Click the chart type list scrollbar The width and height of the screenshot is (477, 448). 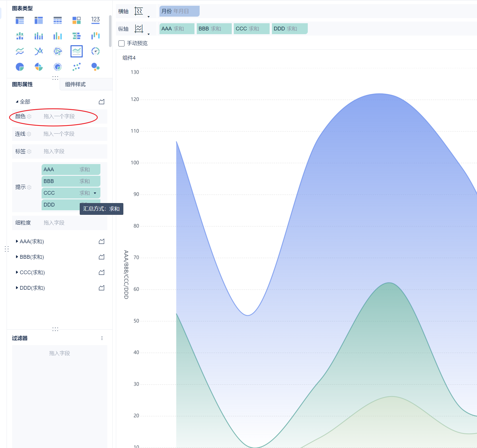110,31
